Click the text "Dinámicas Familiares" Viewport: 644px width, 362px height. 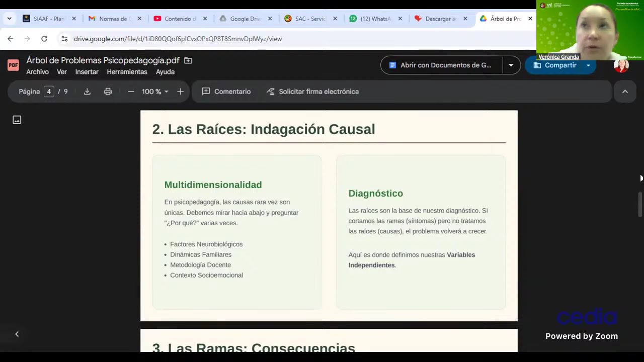(201, 254)
